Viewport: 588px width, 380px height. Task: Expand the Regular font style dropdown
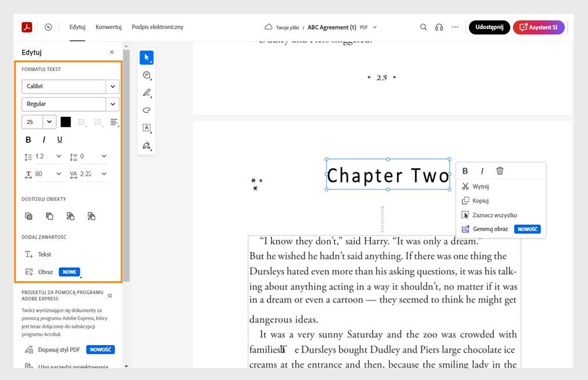point(112,104)
